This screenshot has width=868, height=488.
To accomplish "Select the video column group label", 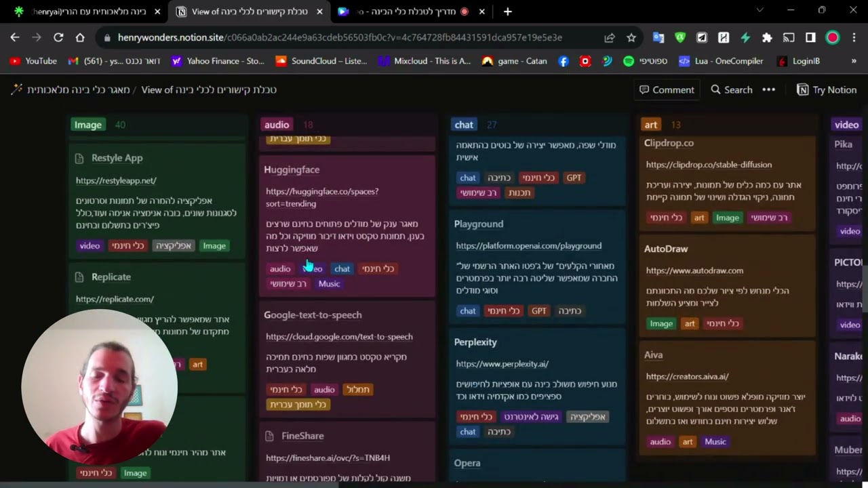I will 846,125.
